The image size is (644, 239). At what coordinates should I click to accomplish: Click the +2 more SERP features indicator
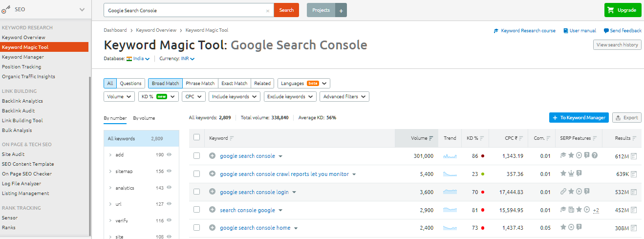tap(596, 210)
